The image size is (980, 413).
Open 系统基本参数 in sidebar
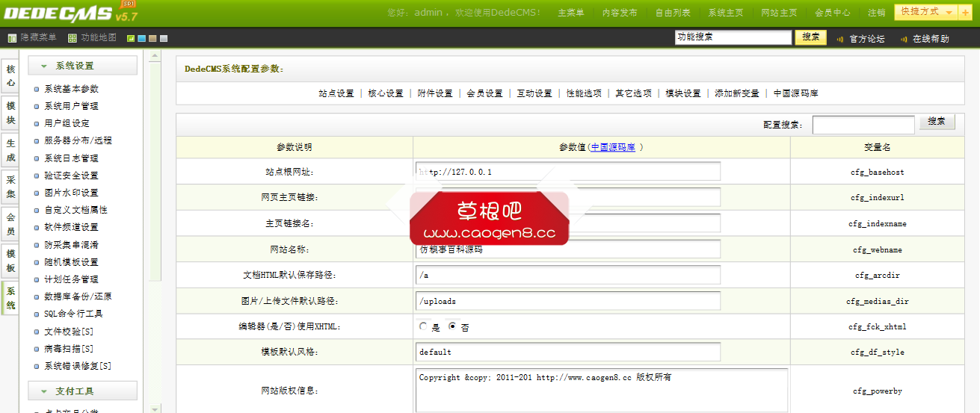(71, 89)
